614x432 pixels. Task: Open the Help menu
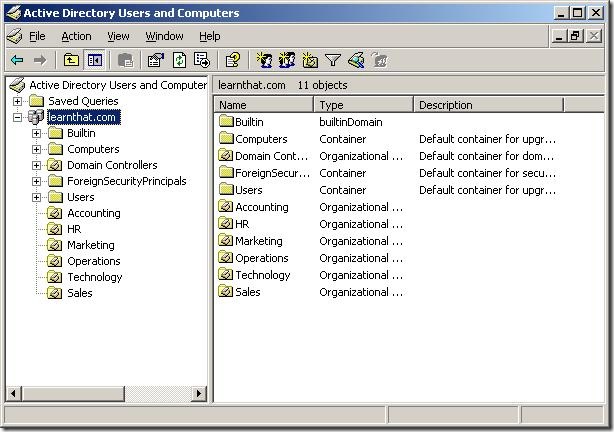(209, 36)
